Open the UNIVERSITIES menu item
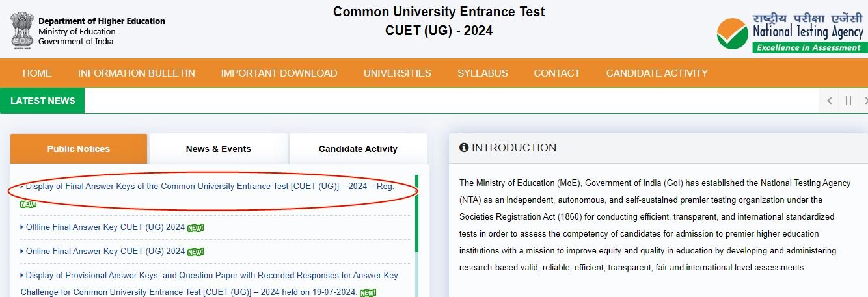Viewport: 868px width, 297px height. [x=397, y=73]
